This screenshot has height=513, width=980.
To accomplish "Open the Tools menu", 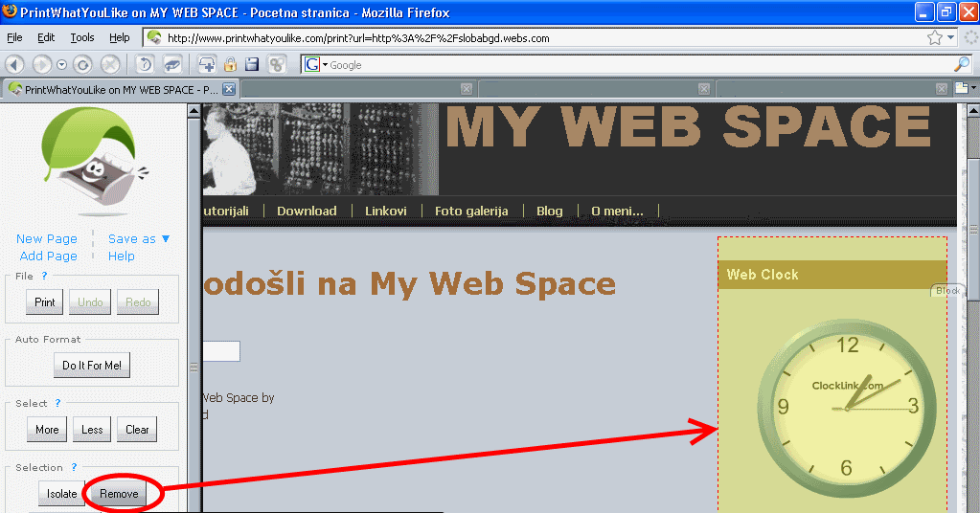I will click(x=81, y=38).
